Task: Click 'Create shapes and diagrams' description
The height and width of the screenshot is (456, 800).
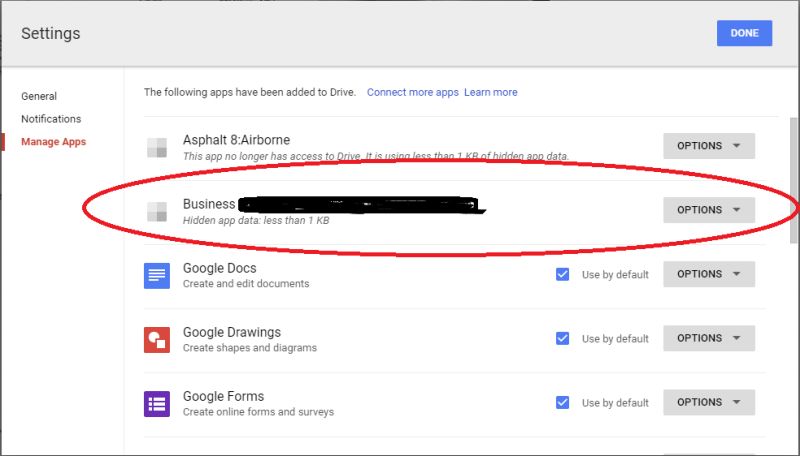Action: point(249,348)
